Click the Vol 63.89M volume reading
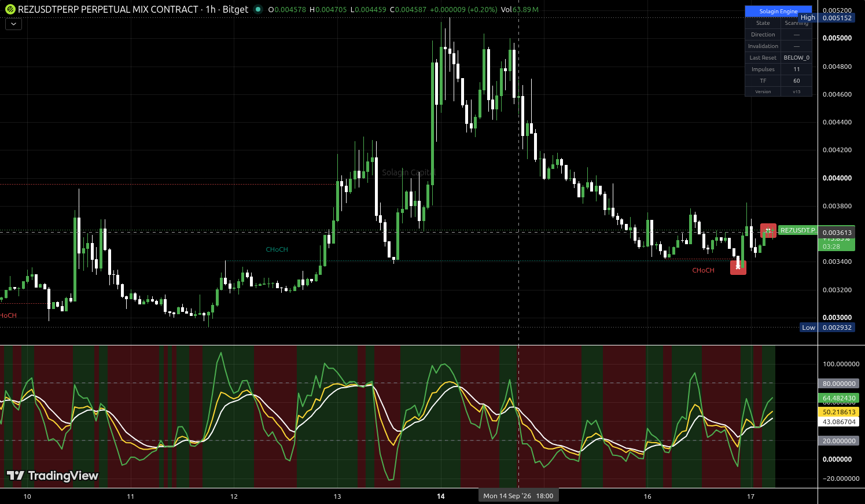The image size is (865, 504). pyautogui.click(x=520, y=10)
